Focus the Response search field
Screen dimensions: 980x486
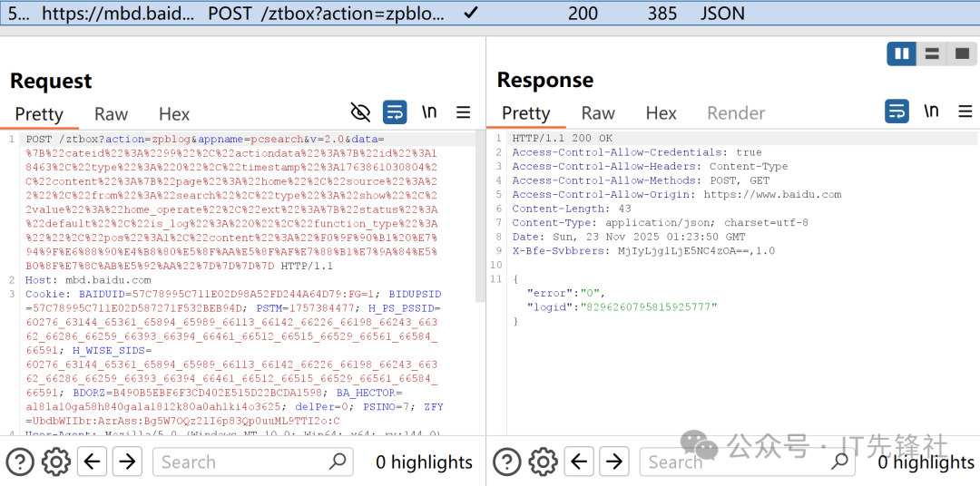tap(748, 462)
